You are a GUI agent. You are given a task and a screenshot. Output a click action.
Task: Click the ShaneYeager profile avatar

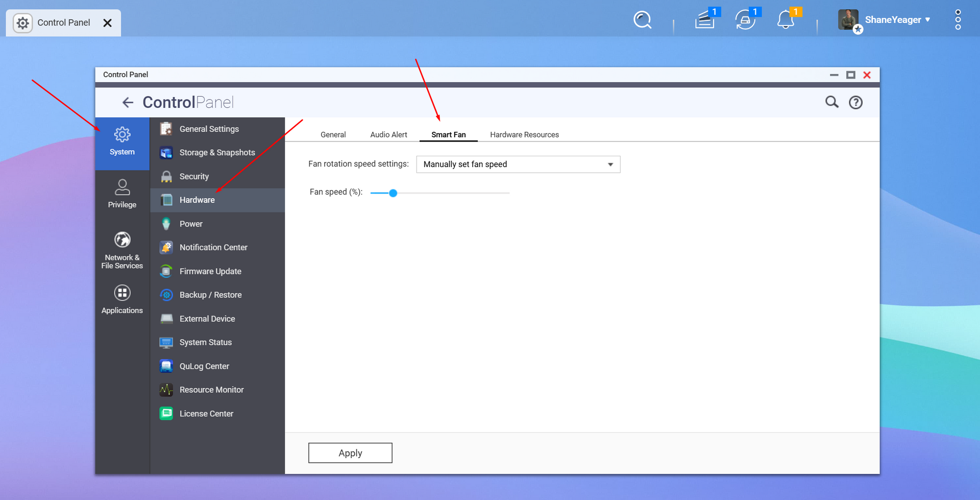[x=848, y=20]
